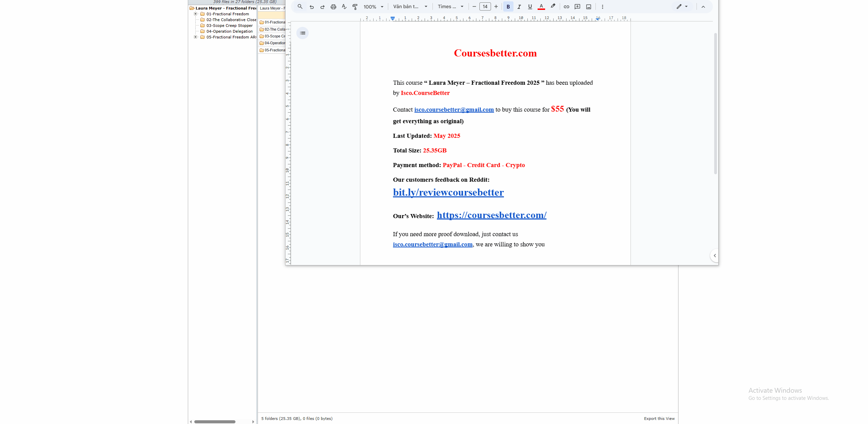This screenshot has height=424, width=868.
Task: Toggle bold formatting button
Action: [x=508, y=7]
